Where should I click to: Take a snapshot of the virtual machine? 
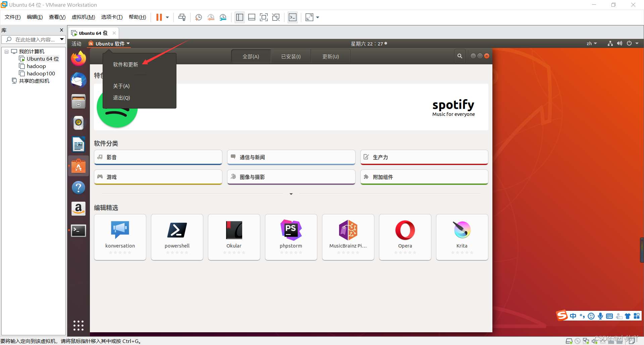(x=198, y=17)
